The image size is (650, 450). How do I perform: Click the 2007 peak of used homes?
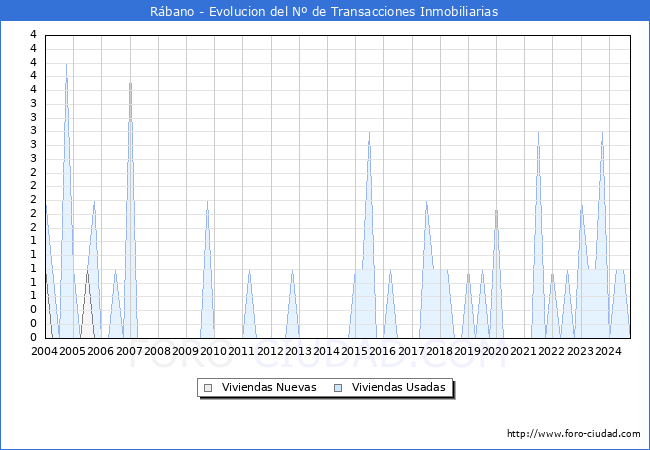pos(130,84)
